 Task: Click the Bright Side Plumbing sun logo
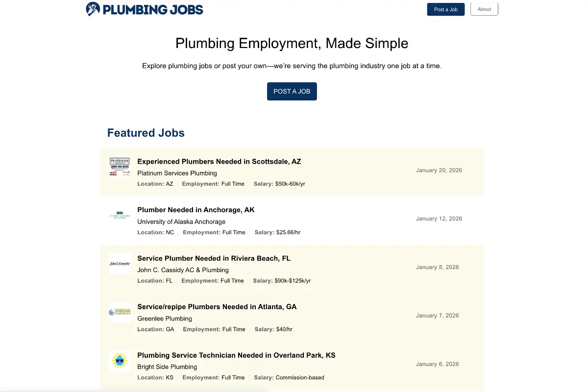(120, 360)
